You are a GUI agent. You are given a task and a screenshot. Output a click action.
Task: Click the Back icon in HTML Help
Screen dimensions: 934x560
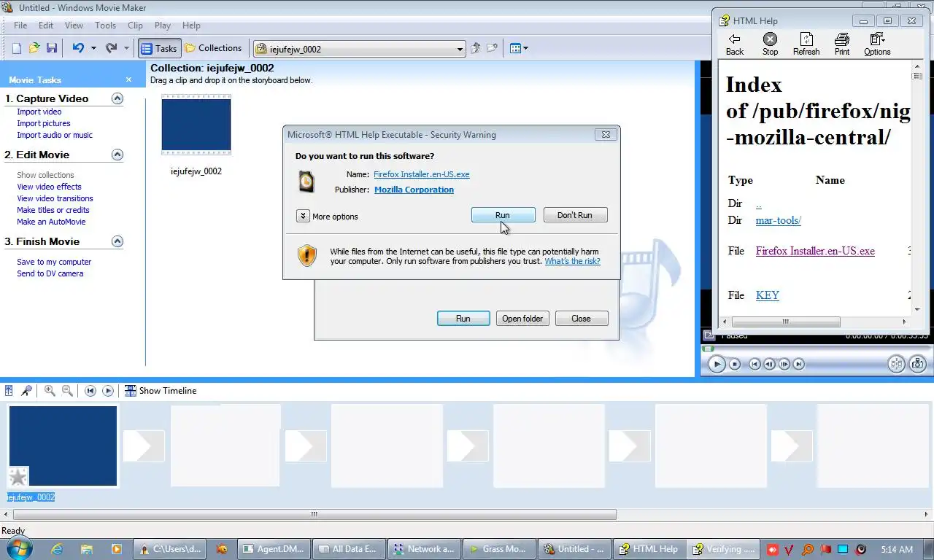[735, 44]
